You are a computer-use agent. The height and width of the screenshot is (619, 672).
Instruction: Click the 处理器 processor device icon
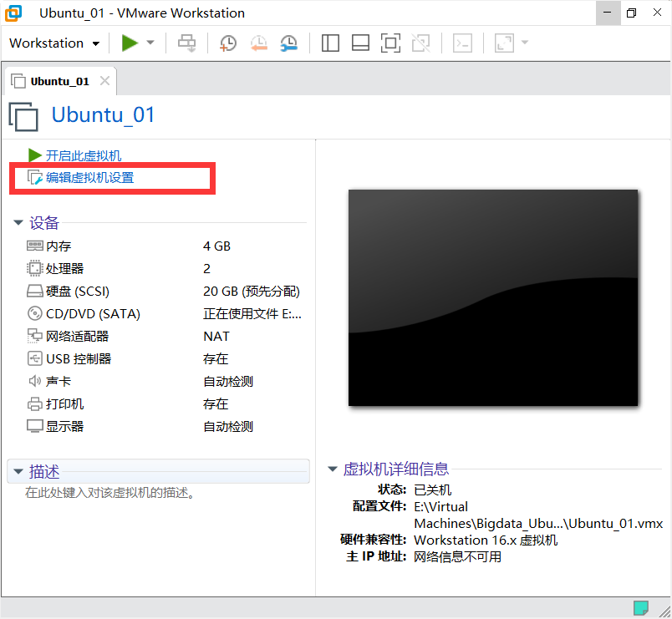coord(35,269)
